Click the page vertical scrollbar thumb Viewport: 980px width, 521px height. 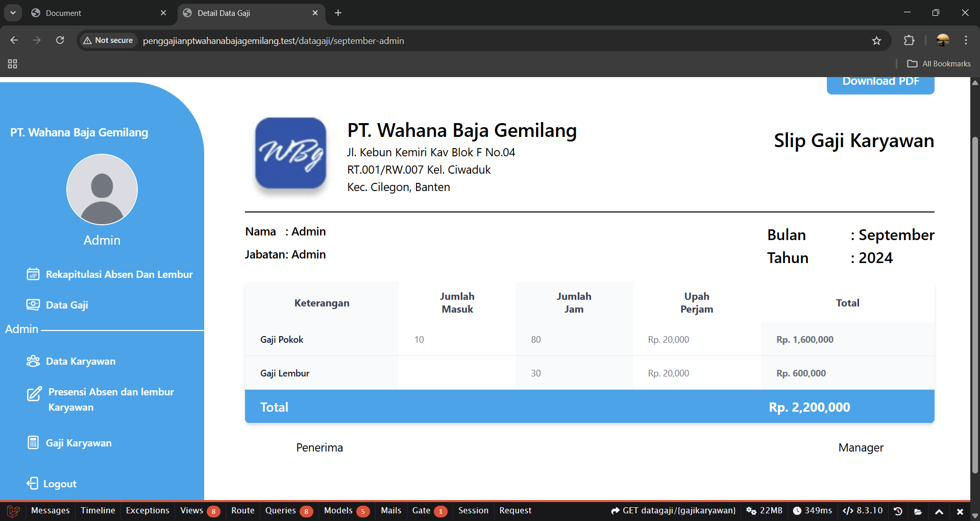click(975, 304)
